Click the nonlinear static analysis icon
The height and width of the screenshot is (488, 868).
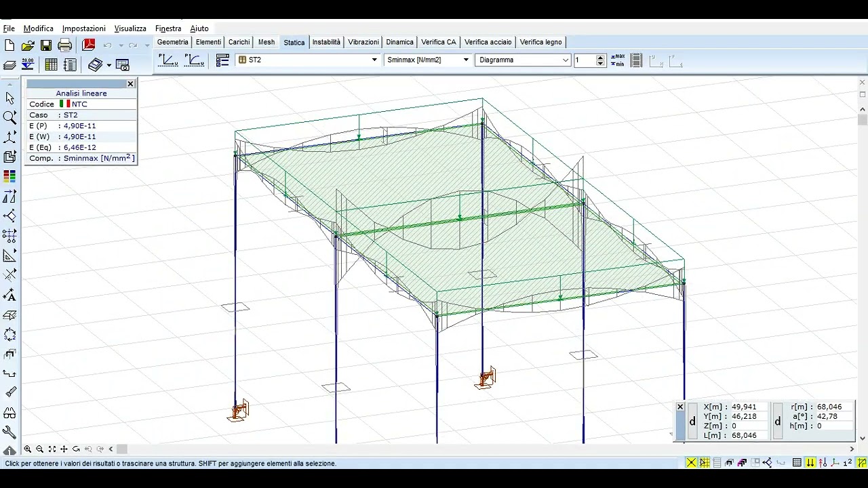pos(195,60)
